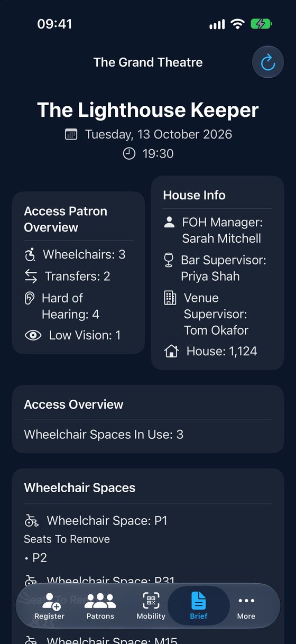Tap the calendar icon beside the date
296x644 pixels.
[x=71, y=134]
